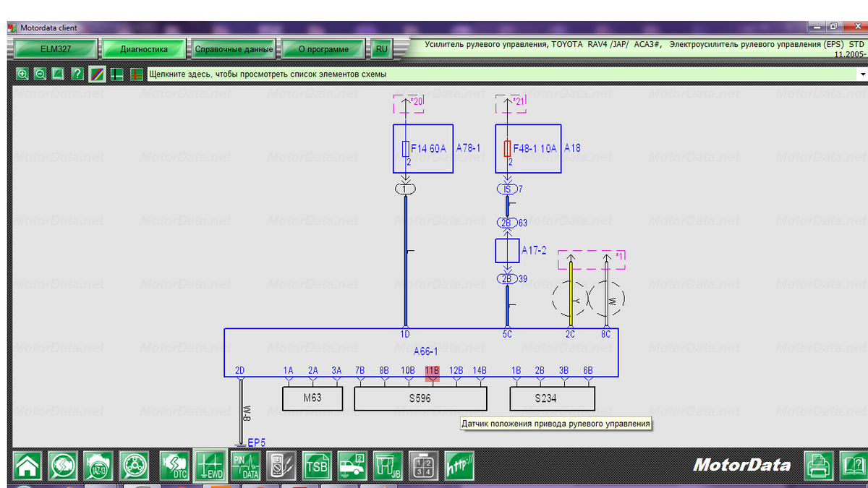Open the ELM327 tab
868x488 pixels.
pyautogui.click(x=56, y=49)
